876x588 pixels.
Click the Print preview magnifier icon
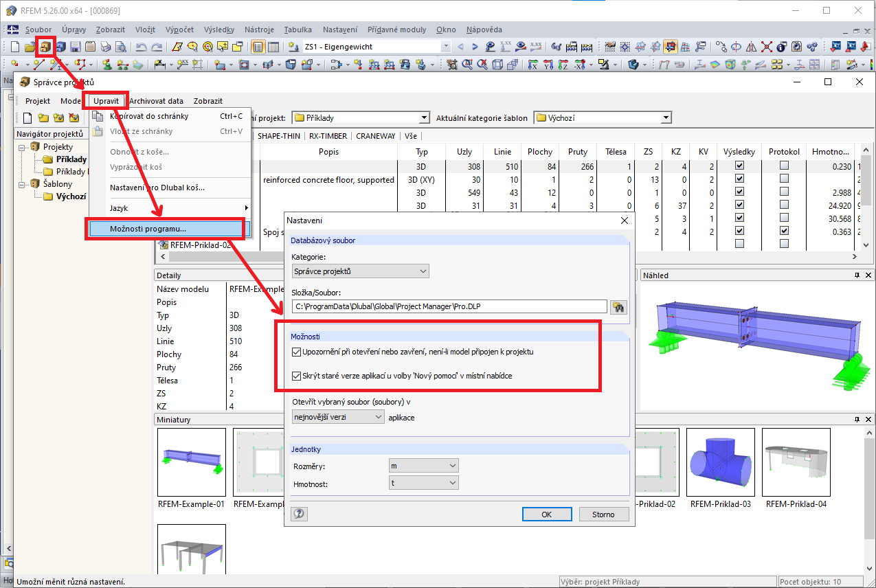pyautogui.click(x=120, y=47)
